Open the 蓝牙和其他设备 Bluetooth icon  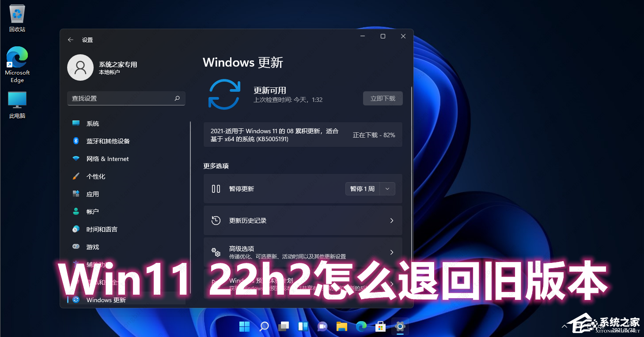76,141
